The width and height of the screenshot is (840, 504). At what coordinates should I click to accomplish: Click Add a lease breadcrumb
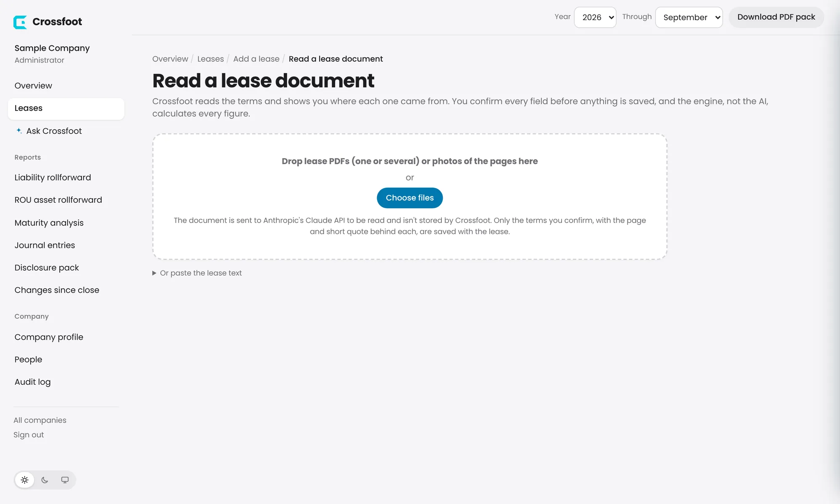click(256, 59)
